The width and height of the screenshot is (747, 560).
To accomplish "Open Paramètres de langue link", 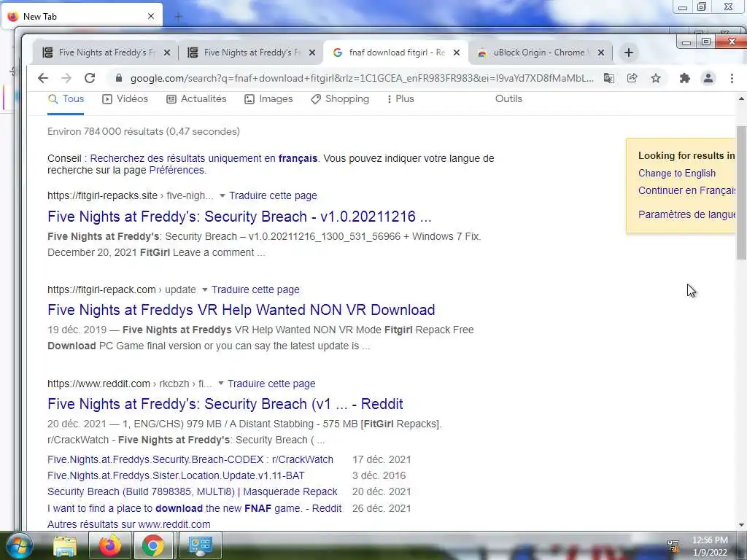I will 687,214.
